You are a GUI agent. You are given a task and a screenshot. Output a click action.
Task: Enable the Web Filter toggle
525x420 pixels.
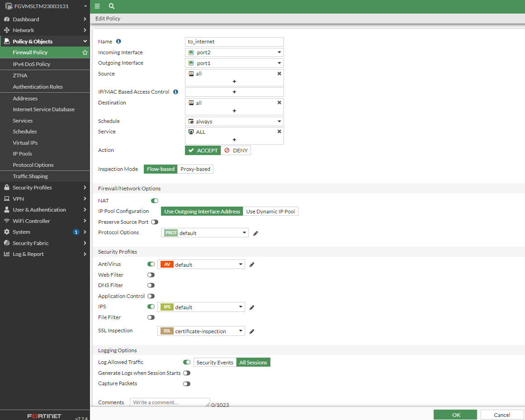coord(151,275)
